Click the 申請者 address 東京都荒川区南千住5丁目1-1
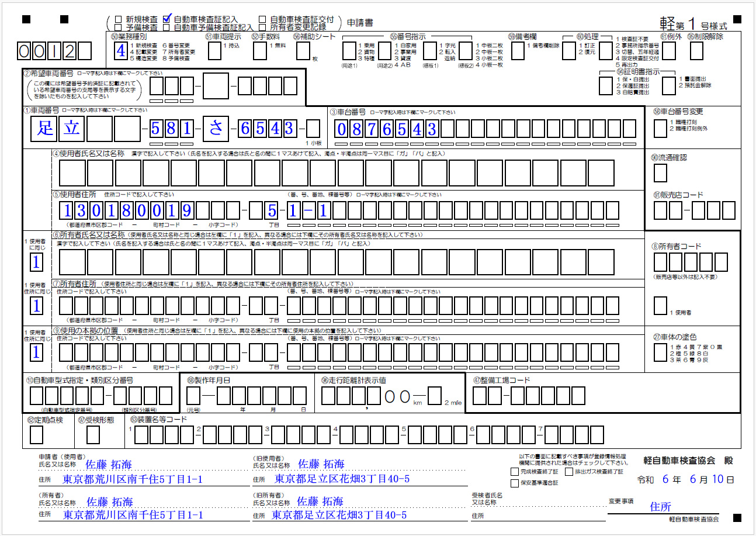This screenshot has width=756, height=536. click(x=132, y=479)
